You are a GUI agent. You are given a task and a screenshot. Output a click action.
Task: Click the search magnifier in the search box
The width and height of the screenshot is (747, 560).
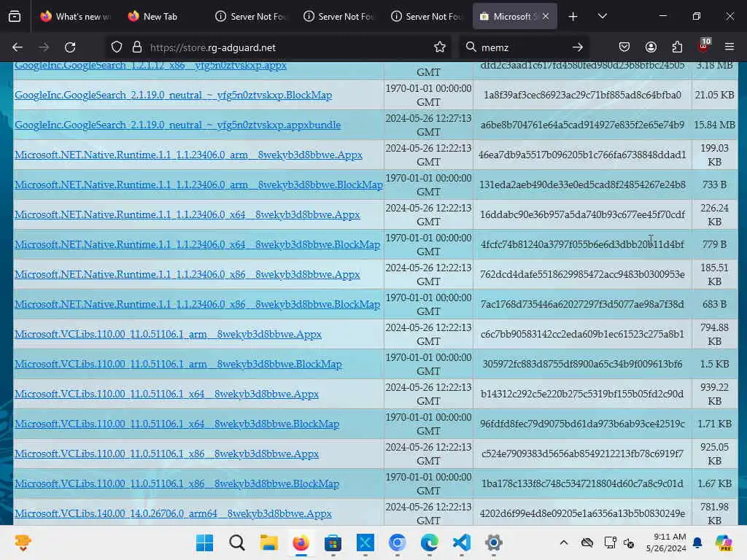pos(471,47)
